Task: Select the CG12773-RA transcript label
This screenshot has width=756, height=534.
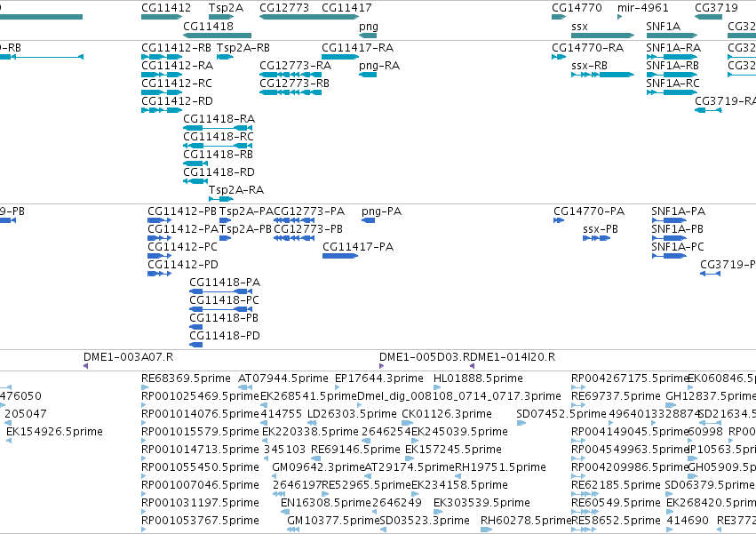Action: pyautogui.click(x=295, y=66)
